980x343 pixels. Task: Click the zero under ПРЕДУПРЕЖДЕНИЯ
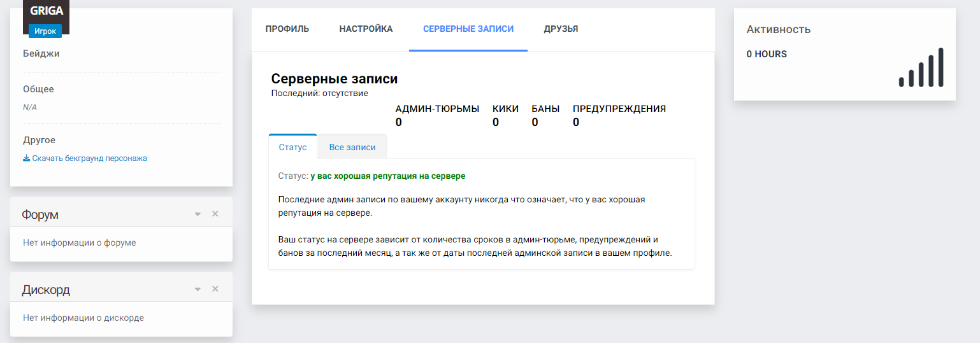click(576, 122)
